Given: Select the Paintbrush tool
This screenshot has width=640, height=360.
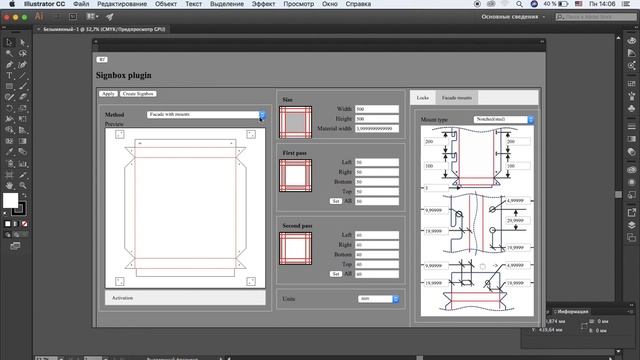Looking at the screenshot, I should click(x=23, y=87).
